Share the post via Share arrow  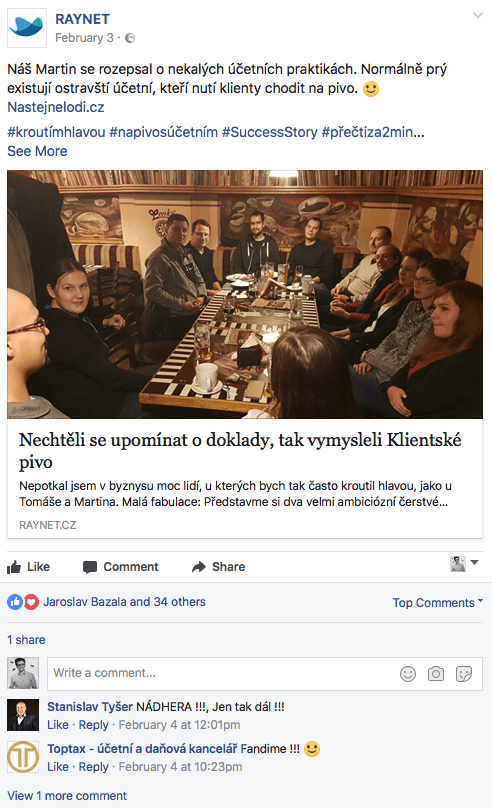pyautogui.click(x=218, y=567)
